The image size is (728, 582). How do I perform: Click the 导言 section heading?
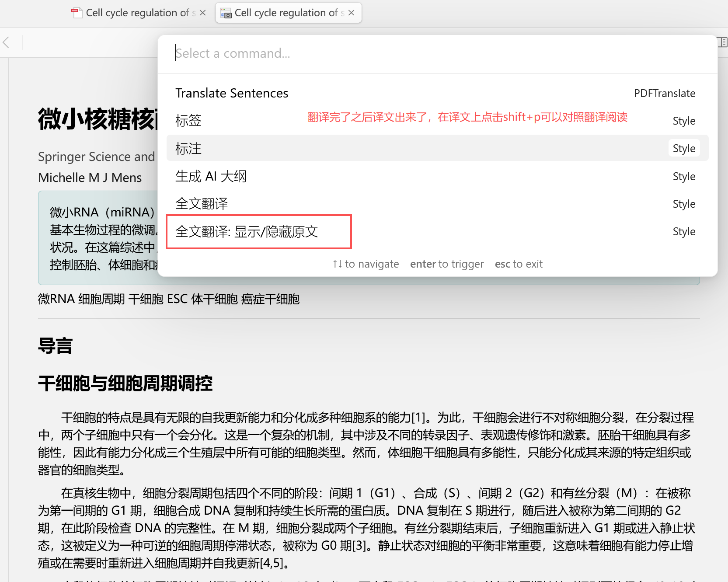(55, 346)
